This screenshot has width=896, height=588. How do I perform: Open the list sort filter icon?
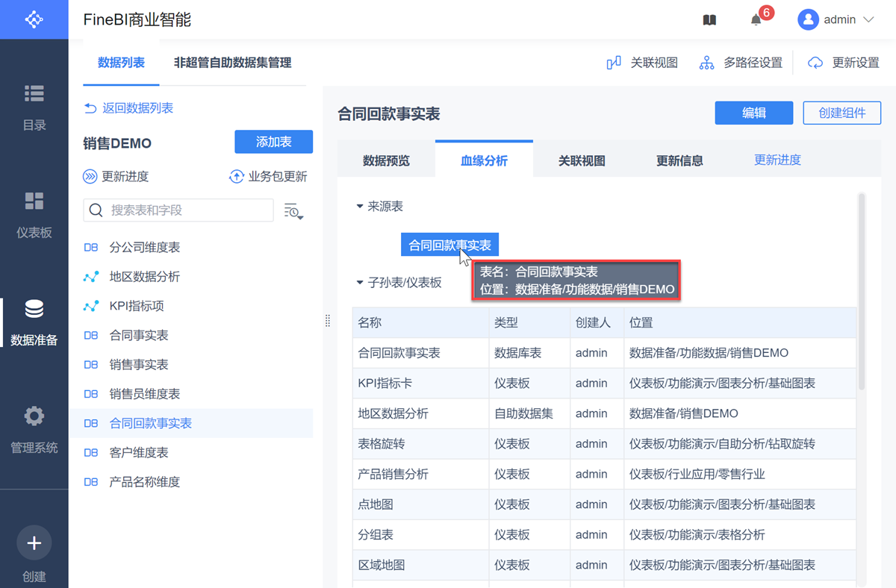click(x=293, y=211)
